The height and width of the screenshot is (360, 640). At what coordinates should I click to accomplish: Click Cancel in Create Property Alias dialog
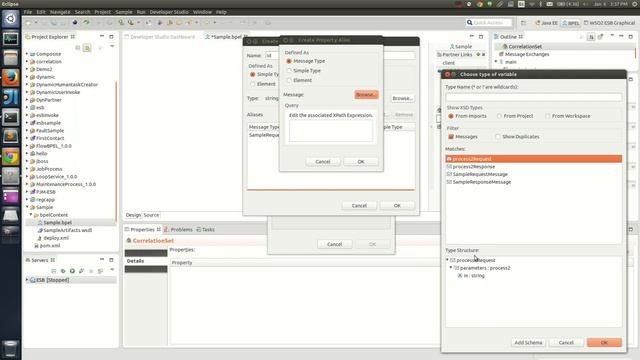pyautogui.click(x=323, y=162)
